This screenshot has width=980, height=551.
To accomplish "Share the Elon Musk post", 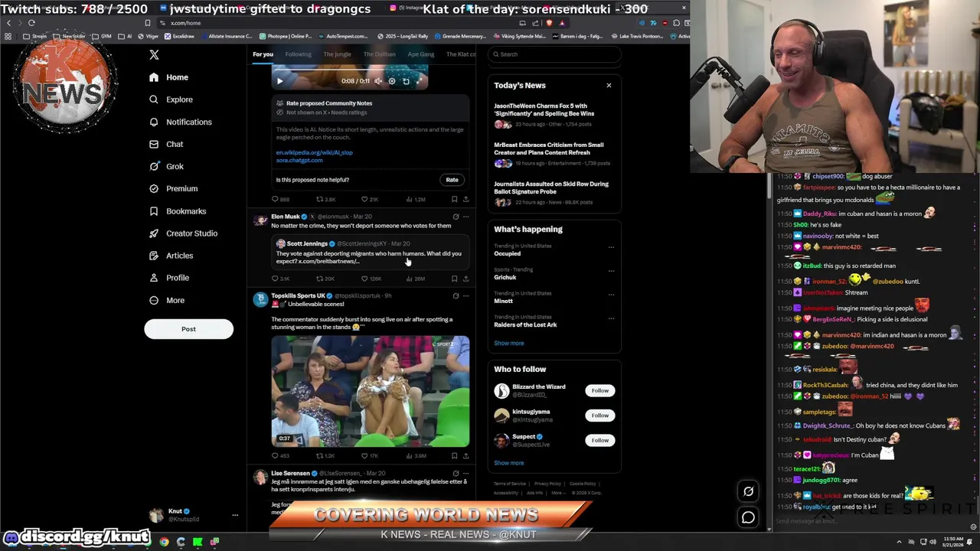I will 465,279.
